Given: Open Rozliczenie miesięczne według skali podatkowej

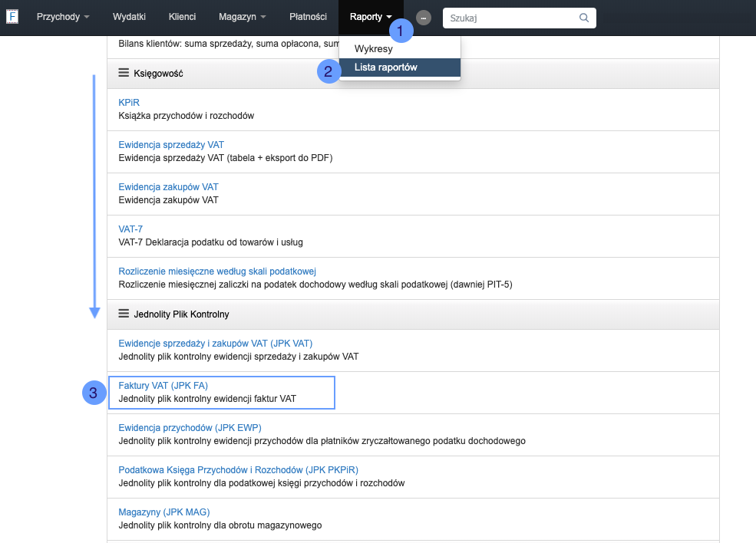Looking at the screenshot, I should [x=217, y=271].
